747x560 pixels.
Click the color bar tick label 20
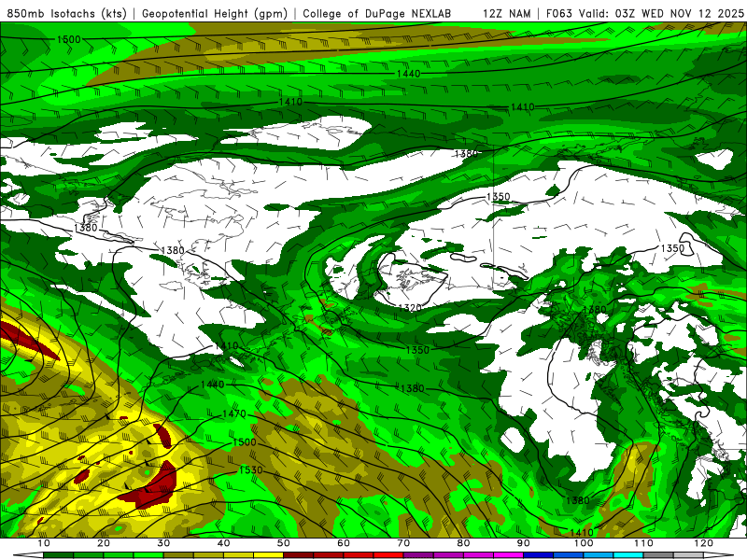click(104, 543)
